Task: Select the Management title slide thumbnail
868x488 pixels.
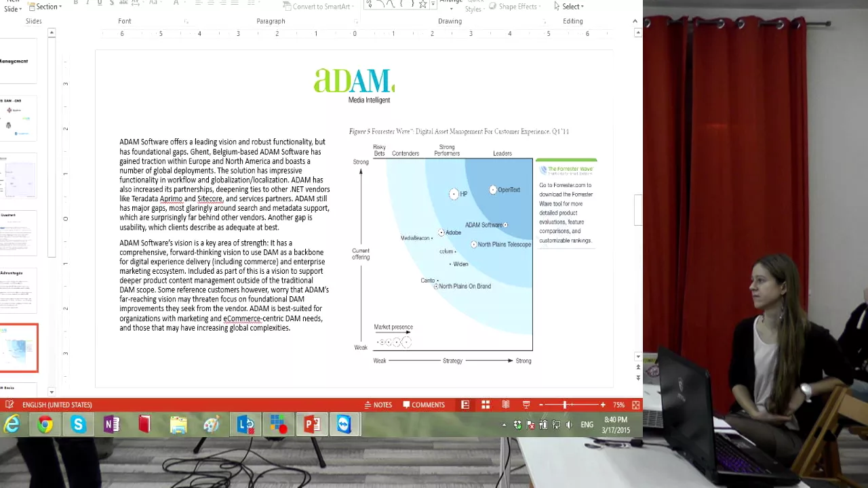Action: click(x=18, y=61)
